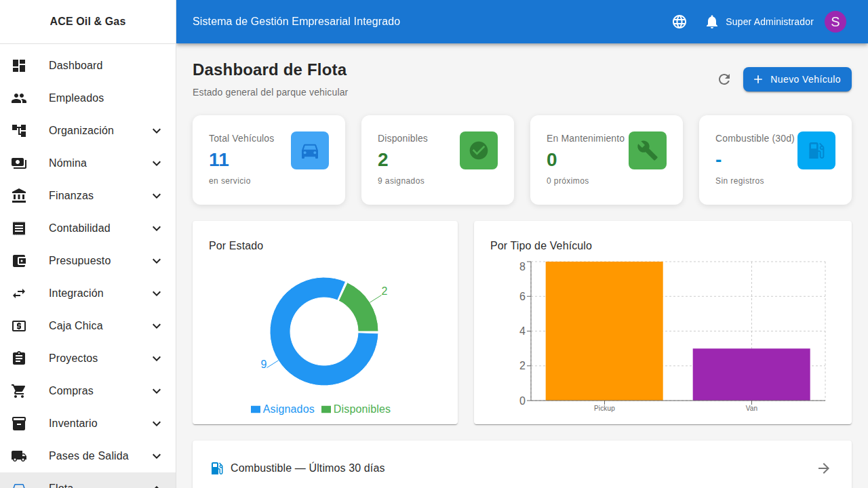The width and height of the screenshot is (868, 488).
Task: Click the Compras shopping cart icon
Action: click(19, 390)
